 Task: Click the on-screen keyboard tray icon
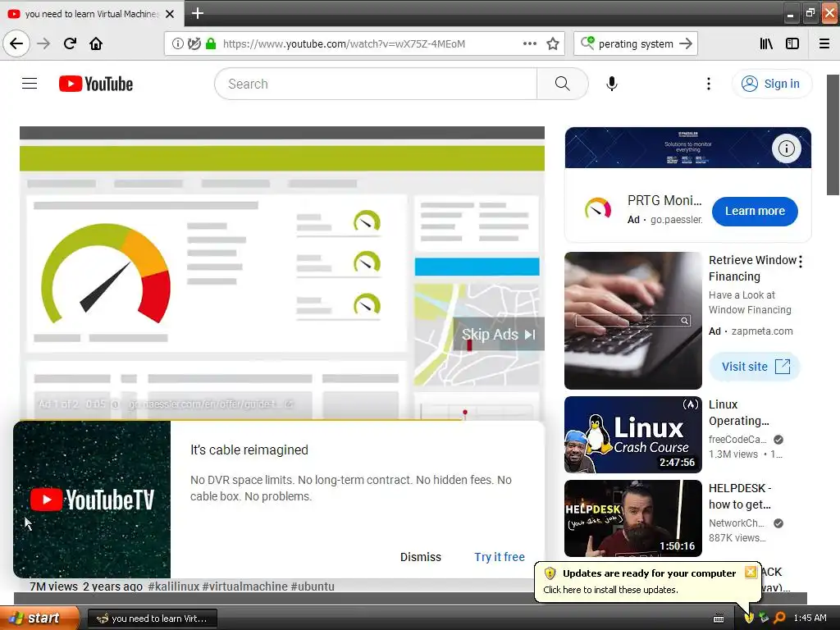click(x=719, y=619)
